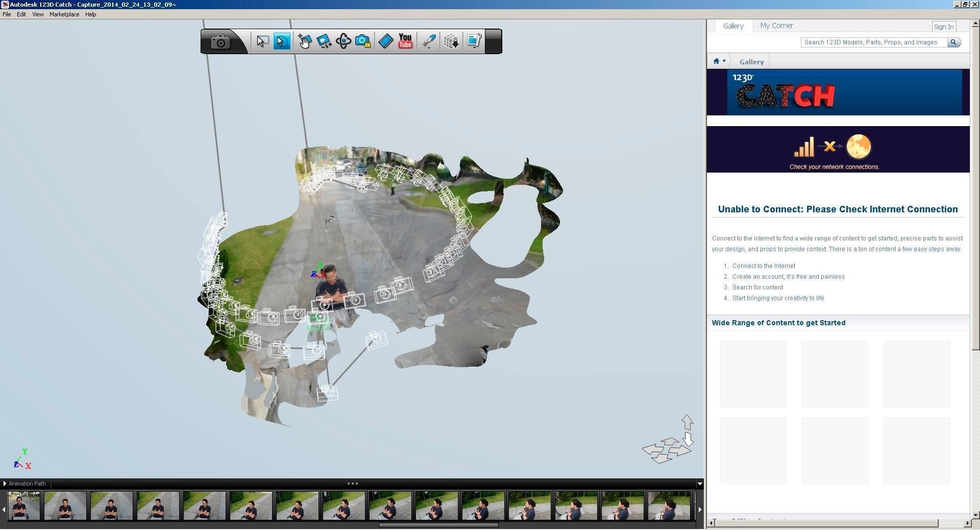Image resolution: width=980 pixels, height=530 pixels.
Task: Open the File menu
Action: point(7,14)
